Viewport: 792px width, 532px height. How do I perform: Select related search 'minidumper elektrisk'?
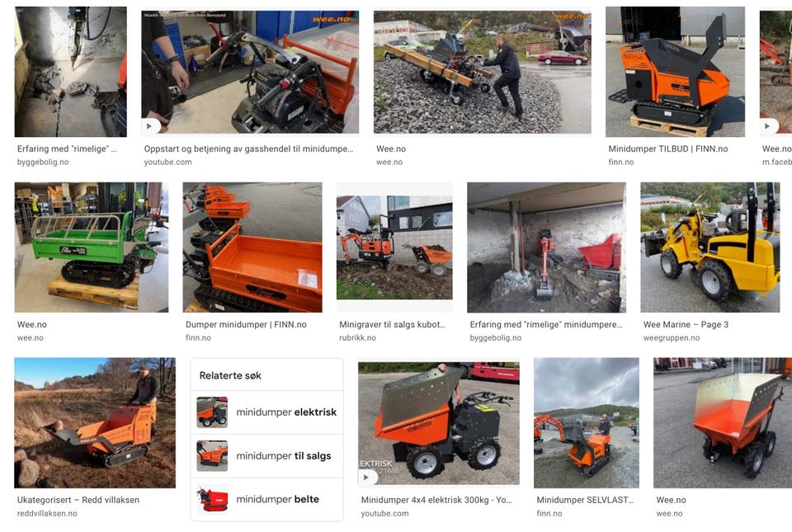pyautogui.click(x=266, y=412)
